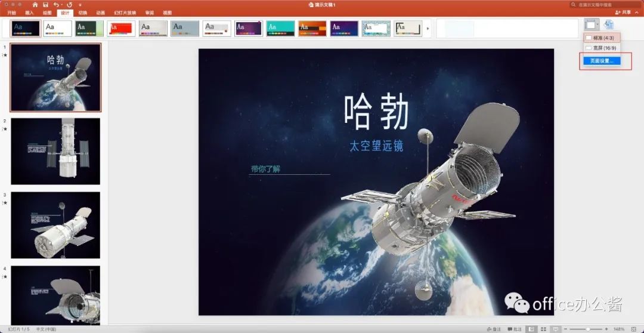Screen dimensions: 644x333
Task: Click the Save icon in the title bar
Action: (45, 5)
